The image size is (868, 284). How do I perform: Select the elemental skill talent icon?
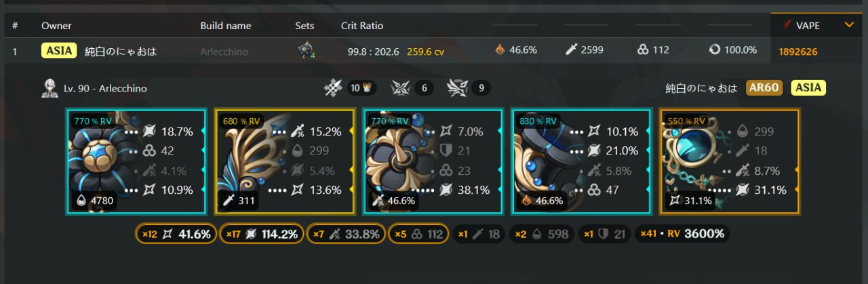pos(400,87)
